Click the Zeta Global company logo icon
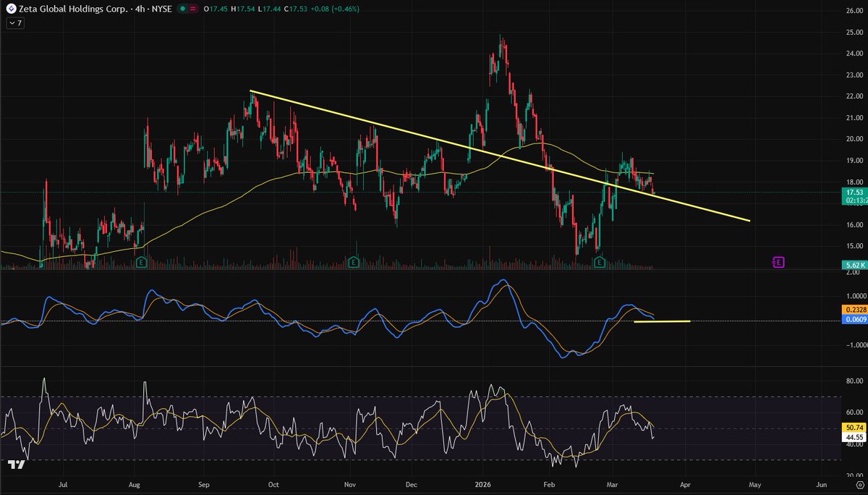 [10, 9]
